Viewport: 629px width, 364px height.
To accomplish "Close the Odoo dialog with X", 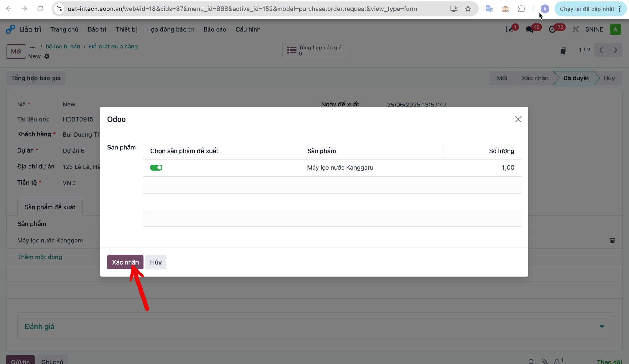I will click(518, 119).
